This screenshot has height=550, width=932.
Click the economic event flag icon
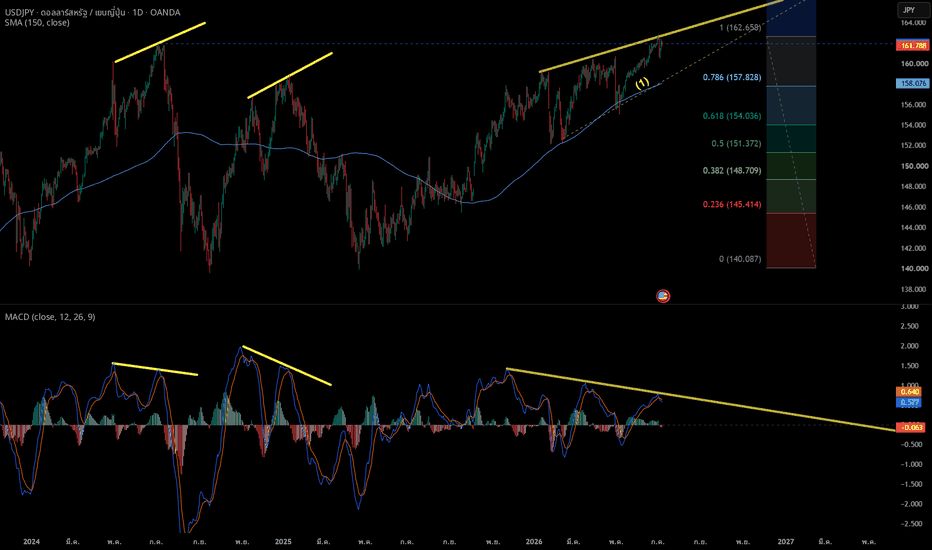(663, 296)
